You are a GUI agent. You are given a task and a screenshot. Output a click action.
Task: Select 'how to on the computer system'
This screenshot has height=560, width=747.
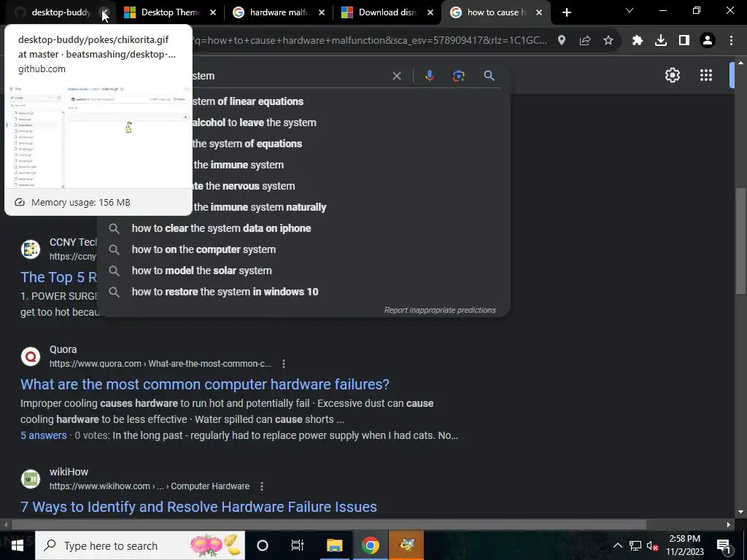pos(303,249)
